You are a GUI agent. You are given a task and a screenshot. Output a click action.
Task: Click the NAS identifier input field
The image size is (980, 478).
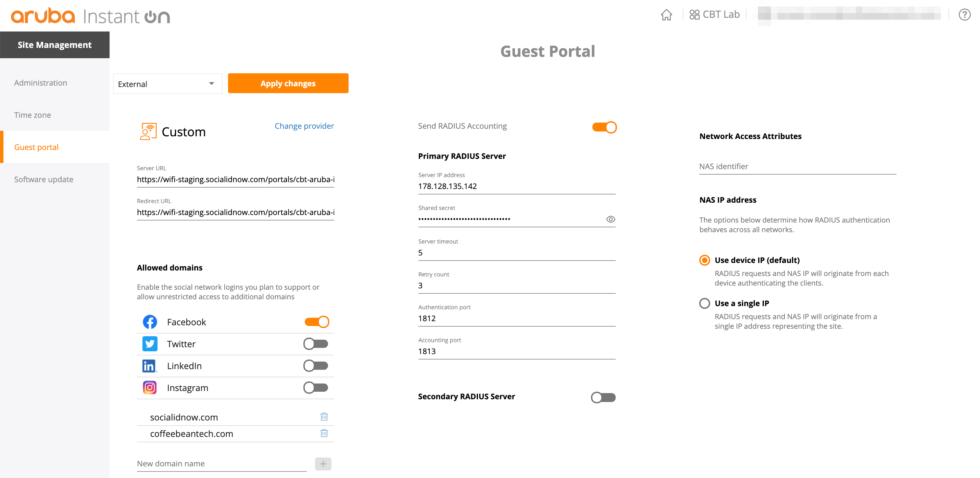(x=797, y=167)
